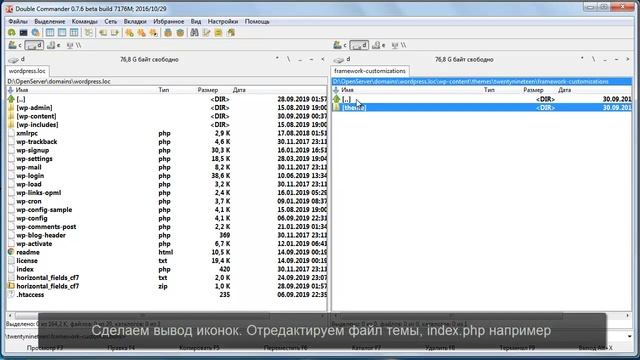Switch to the second table view mode icon

coord(62,33)
